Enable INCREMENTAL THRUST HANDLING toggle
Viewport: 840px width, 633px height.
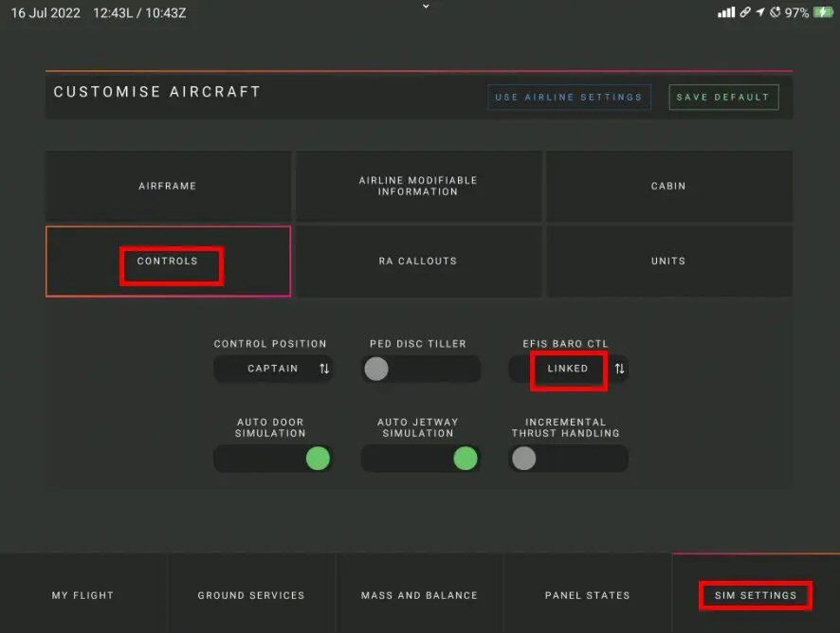(x=568, y=459)
